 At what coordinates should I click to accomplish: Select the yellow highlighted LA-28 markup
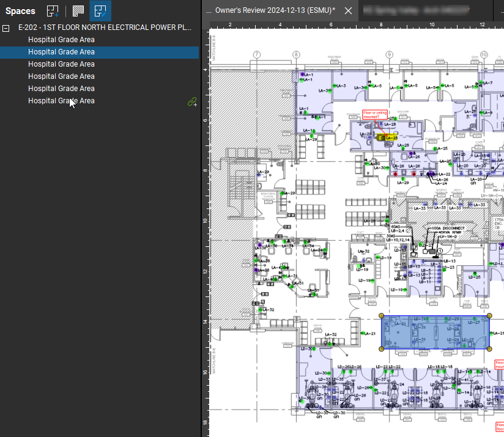387,138
